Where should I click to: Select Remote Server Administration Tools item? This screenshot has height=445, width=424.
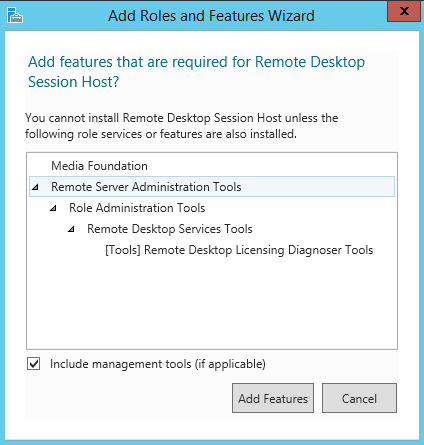click(x=212, y=187)
